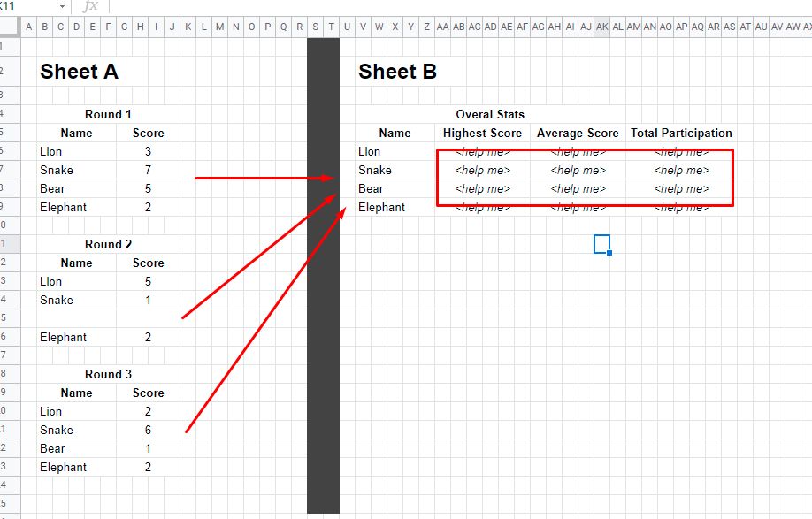The width and height of the screenshot is (812, 519).
Task: Click Elephant's Round 2 score "2"
Action: (148, 338)
